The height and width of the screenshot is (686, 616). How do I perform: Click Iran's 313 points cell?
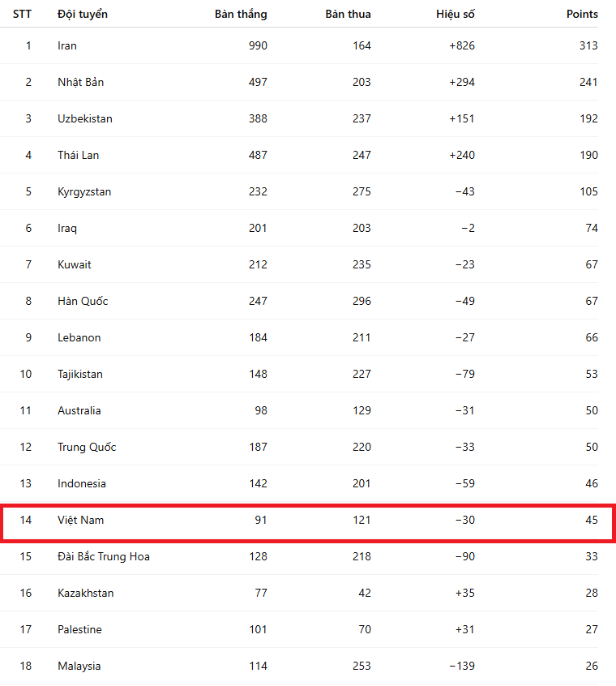588,45
